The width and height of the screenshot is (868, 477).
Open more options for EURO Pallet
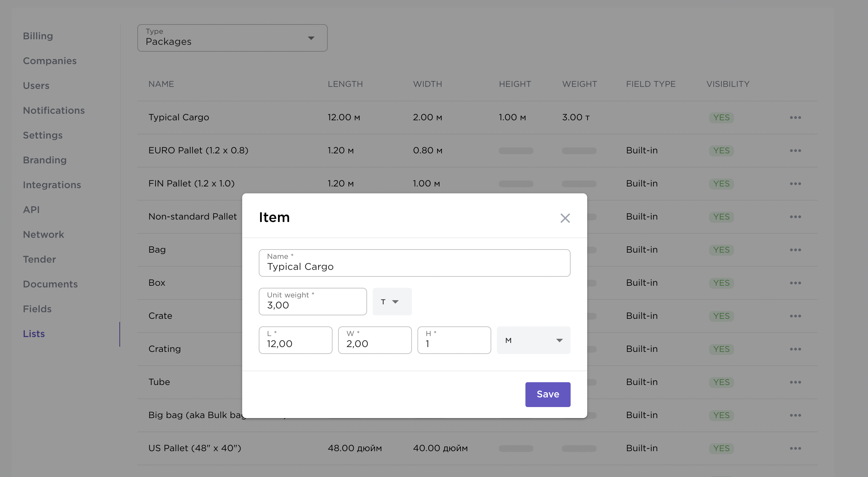pos(795,151)
